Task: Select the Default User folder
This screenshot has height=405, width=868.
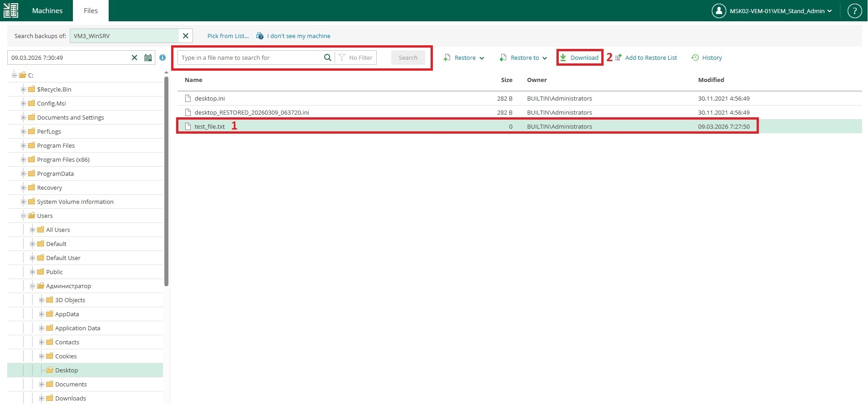Action: (x=63, y=258)
